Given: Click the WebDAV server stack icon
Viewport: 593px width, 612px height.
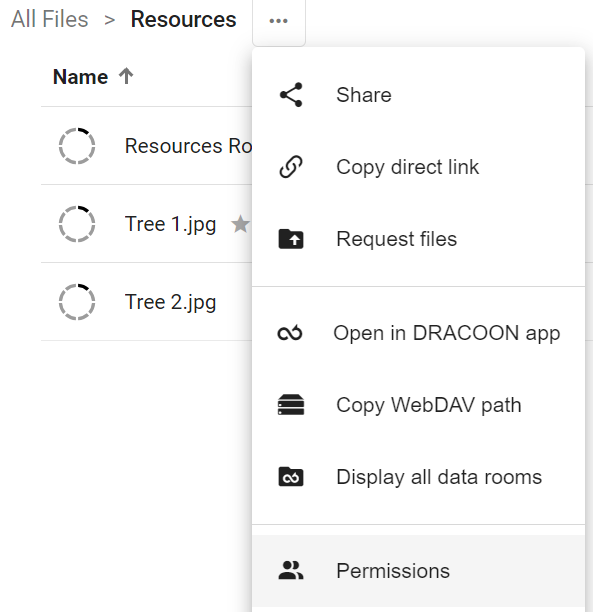Looking at the screenshot, I should (x=291, y=405).
